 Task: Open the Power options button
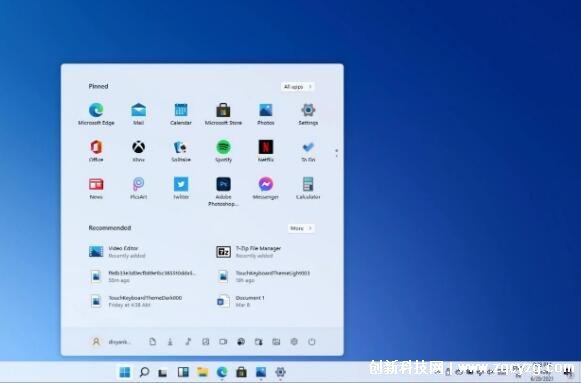[312, 342]
